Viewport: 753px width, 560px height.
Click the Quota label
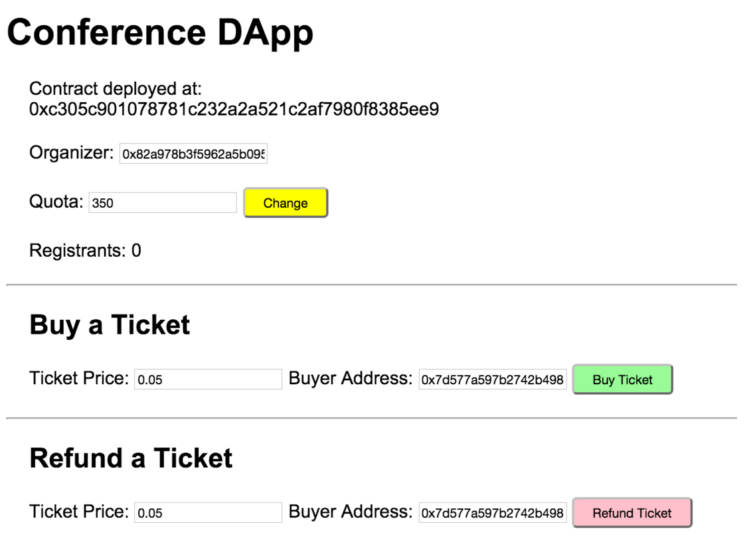56,202
